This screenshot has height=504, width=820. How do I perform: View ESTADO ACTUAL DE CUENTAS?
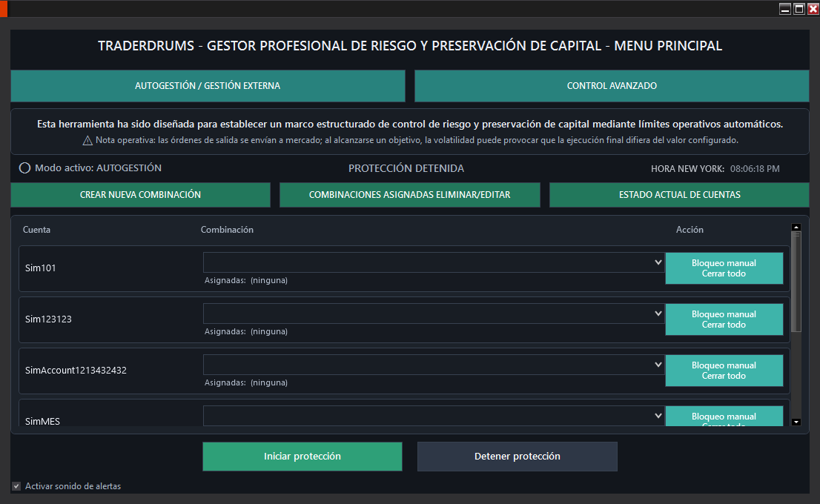[678, 195]
